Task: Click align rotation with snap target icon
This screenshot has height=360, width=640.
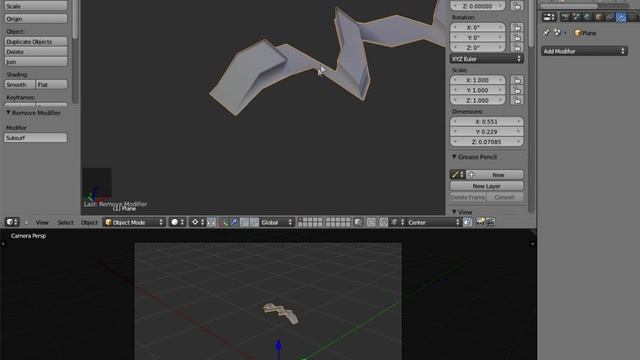Action: pyautogui.click(x=468, y=222)
